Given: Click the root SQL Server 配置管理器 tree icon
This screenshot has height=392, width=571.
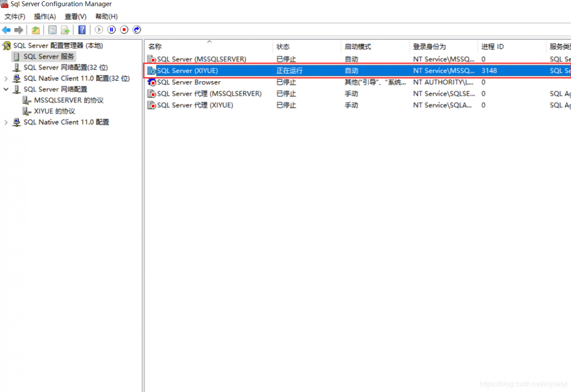Looking at the screenshot, I should [6, 46].
